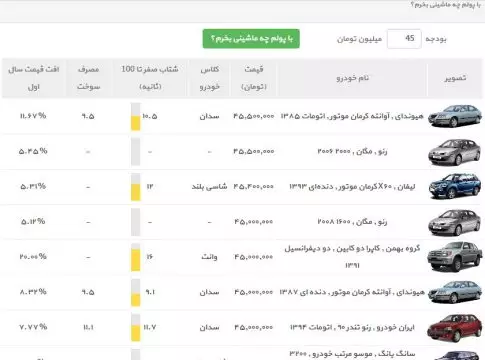Open Hyundai Avante automatic 1385 car thumbnail
Viewport: 485px width, 360px height.
[455, 116]
